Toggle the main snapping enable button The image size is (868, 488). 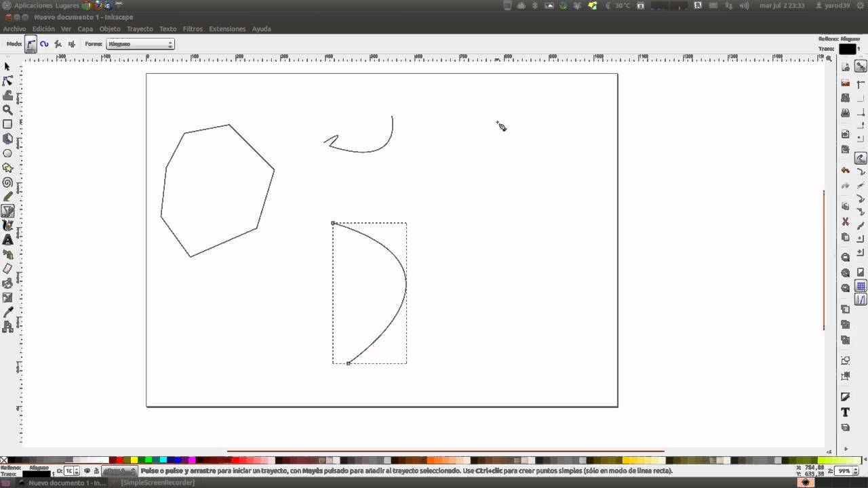861,66
